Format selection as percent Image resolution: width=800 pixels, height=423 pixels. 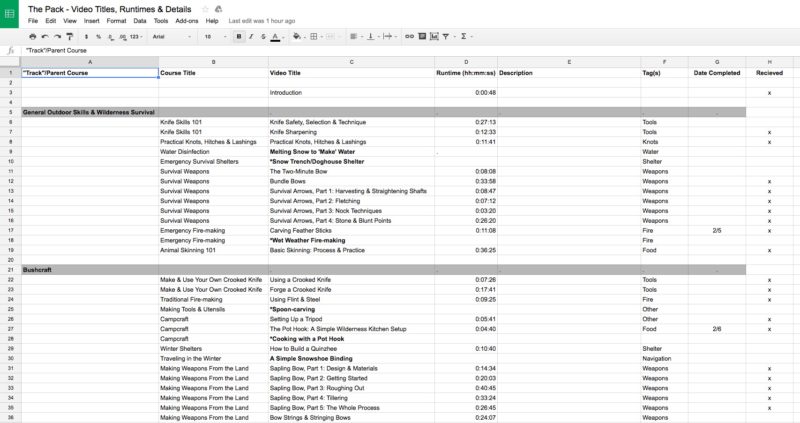click(98, 37)
